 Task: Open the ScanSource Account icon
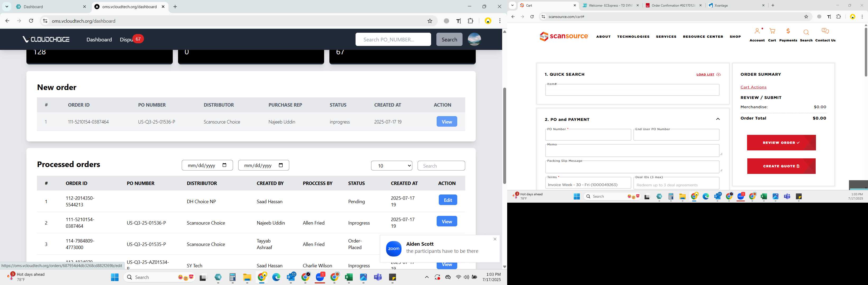757,31
